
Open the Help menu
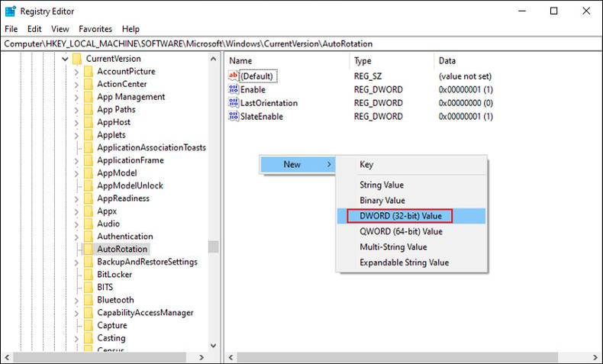tap(131, 29)
